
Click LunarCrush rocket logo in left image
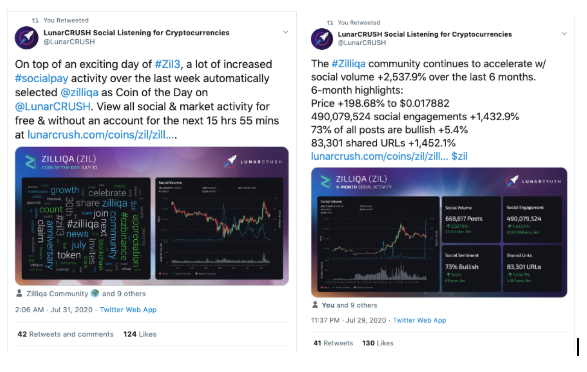pyautogui.click(x=230, y=161)
